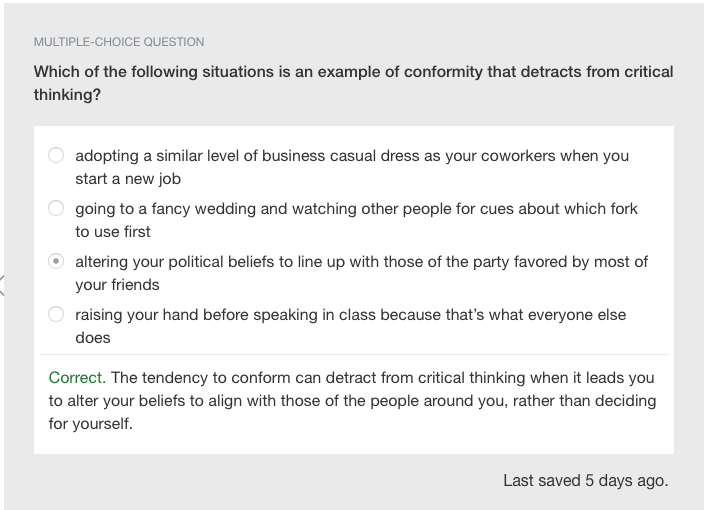Viewport: 706px width, 510px height.
Task: Select the business casual dress radio button
Action: pyautogui.click(x=56, y=155)
